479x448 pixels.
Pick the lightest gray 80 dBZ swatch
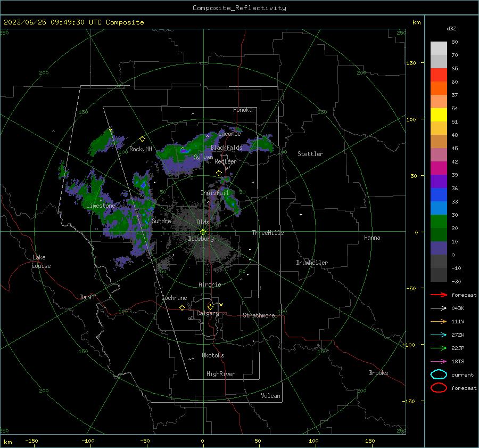coord(439,48)
